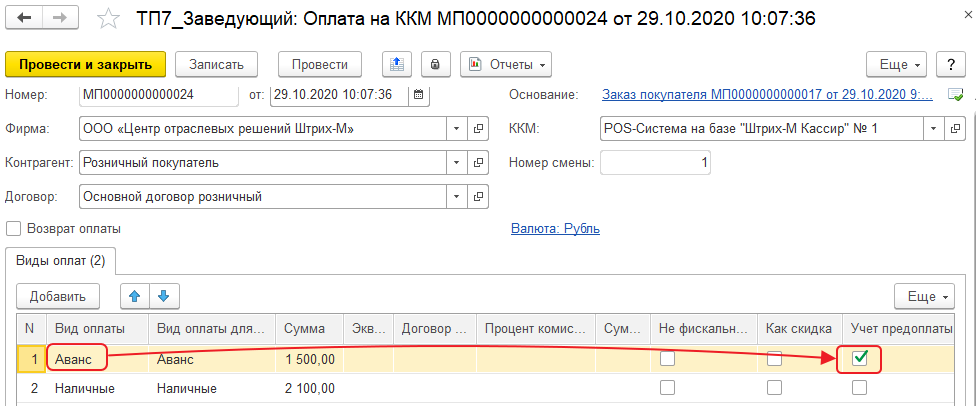Click the padlock icon in toolbar
Viewport: 976px width, 406px height.
click(434, 64)
